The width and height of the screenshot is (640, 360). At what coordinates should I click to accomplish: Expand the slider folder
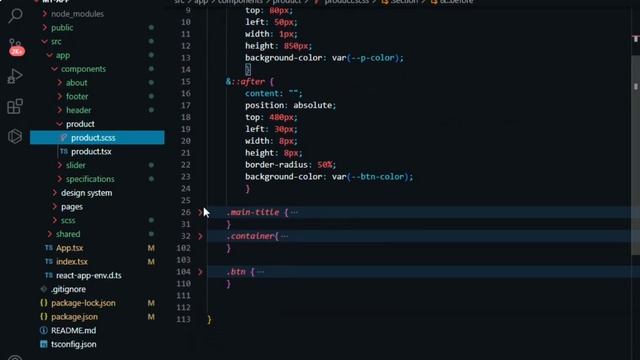coord(60,165)
